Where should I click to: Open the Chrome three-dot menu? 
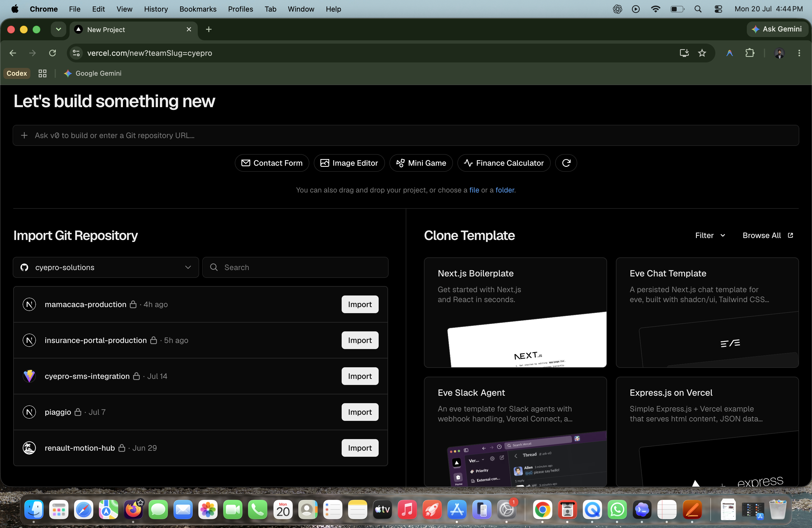click(799, 53)
